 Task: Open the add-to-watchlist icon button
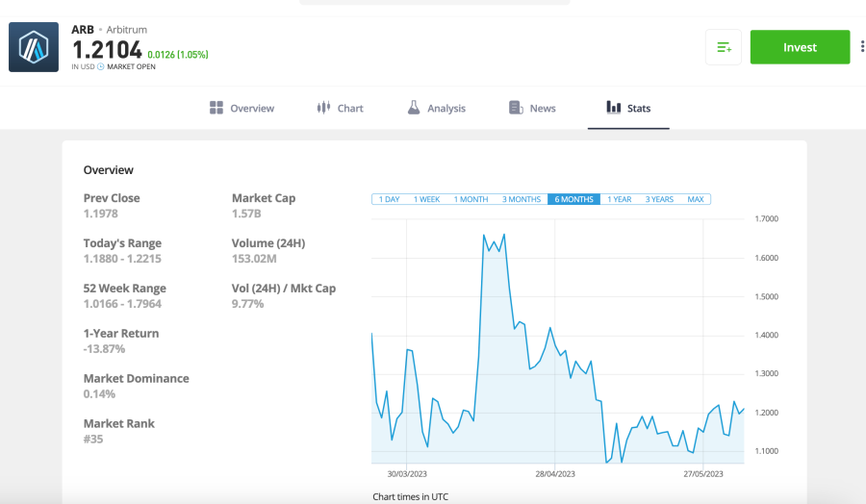click(x=724, y=47)
